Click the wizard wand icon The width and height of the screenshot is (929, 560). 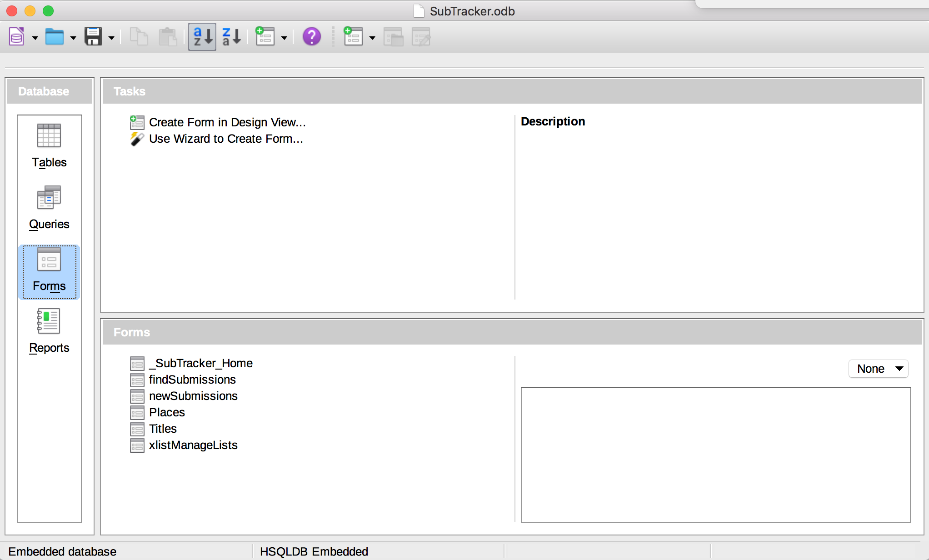(137, 139)
